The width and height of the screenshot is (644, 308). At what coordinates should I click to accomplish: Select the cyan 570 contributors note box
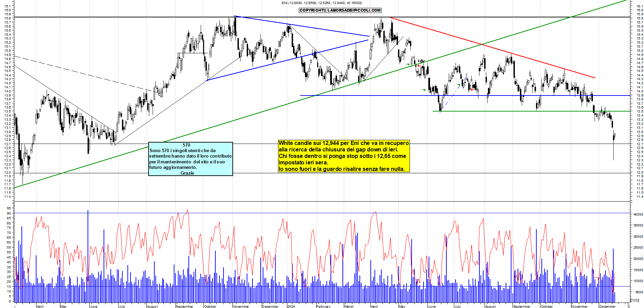click(190, 159)
